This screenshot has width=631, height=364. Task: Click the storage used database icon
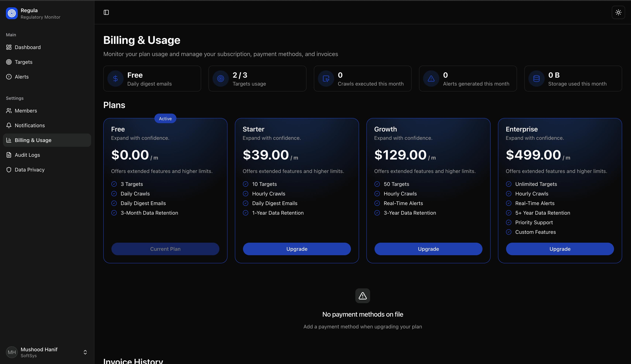pos(536,79)
